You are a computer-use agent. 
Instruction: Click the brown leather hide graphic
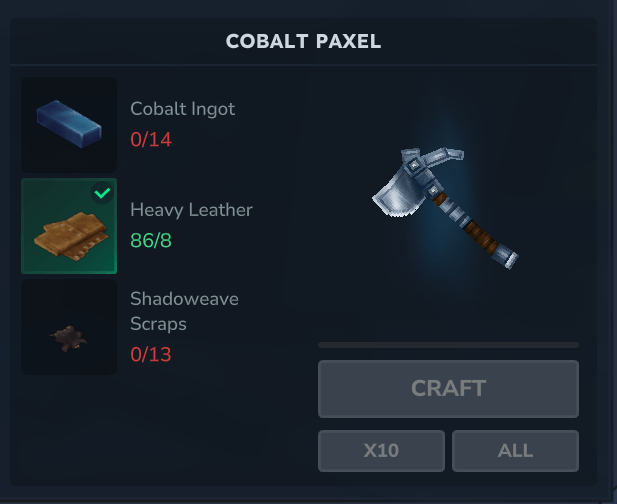tap(71, 236)
